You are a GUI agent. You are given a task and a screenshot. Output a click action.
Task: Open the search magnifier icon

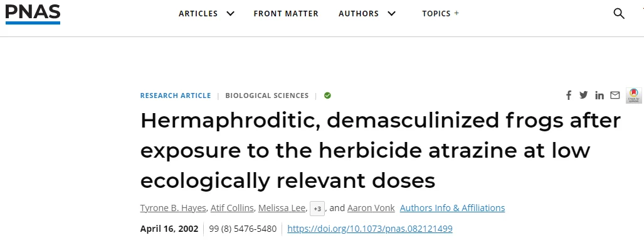click(618, 14)
